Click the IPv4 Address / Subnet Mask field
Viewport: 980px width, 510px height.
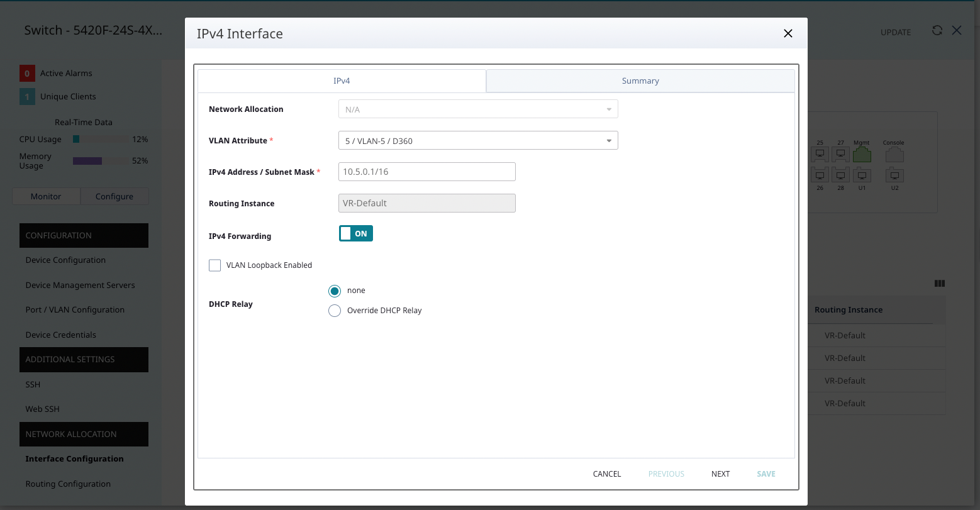(x=426, y=172)
